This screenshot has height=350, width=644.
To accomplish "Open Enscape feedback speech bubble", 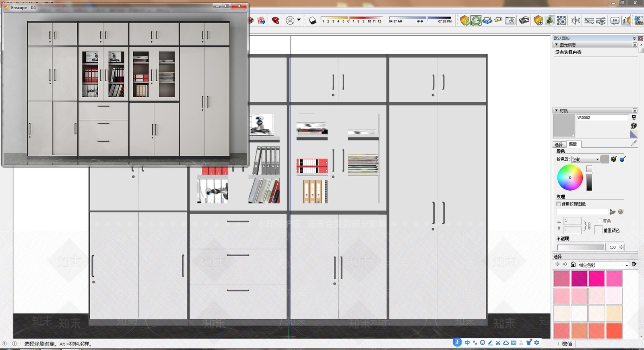I will [x=615, y=21].
